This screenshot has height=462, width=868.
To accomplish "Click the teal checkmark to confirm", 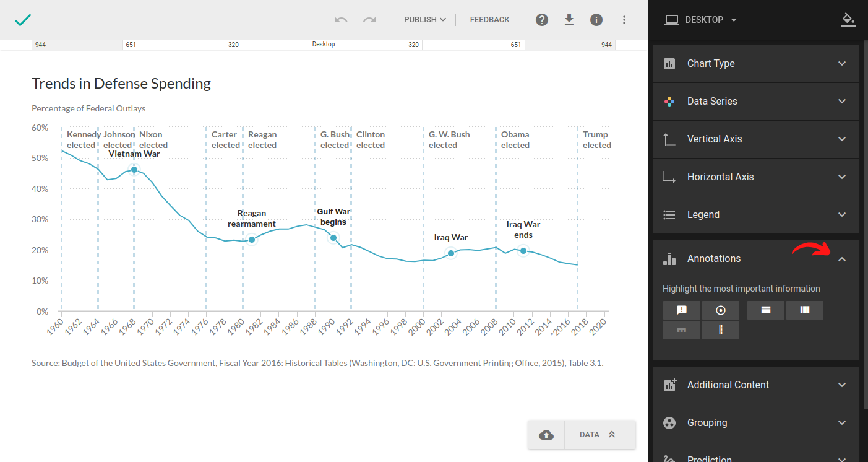I will (23, 20).
